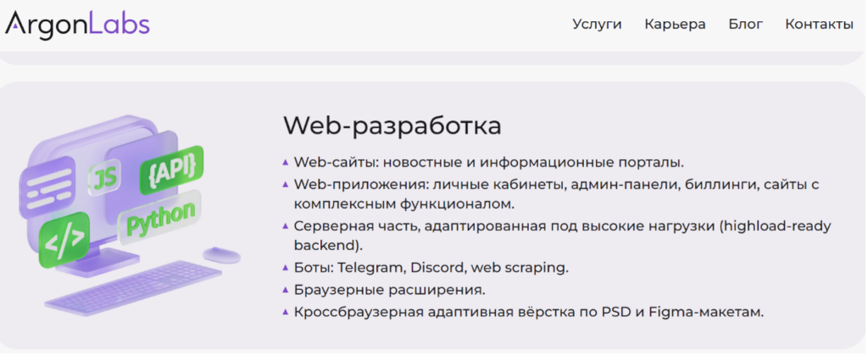The width and height of the screenshot is (868, 356).
Task: Click the Python label in illustration
Action: [159, 220]
